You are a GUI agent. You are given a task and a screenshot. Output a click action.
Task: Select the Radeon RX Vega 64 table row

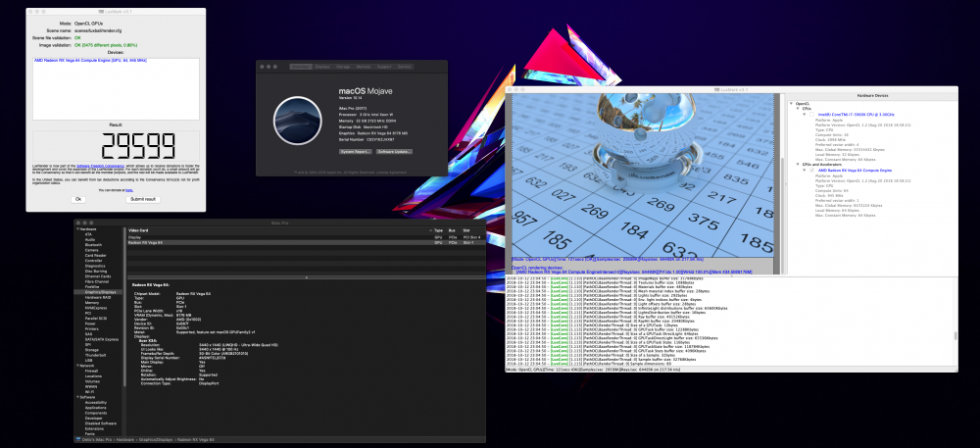(x=306, y=242)
